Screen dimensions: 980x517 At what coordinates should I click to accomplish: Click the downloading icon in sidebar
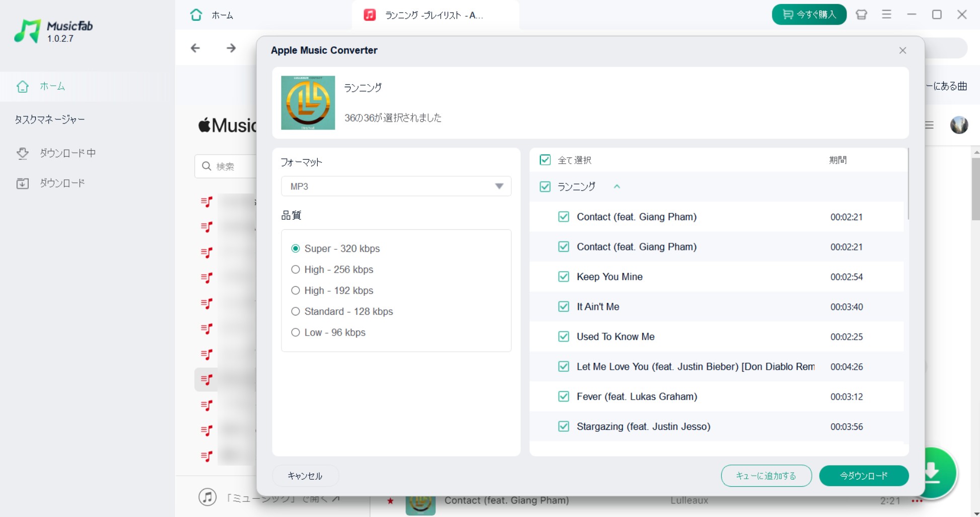(x=23, y=153)
